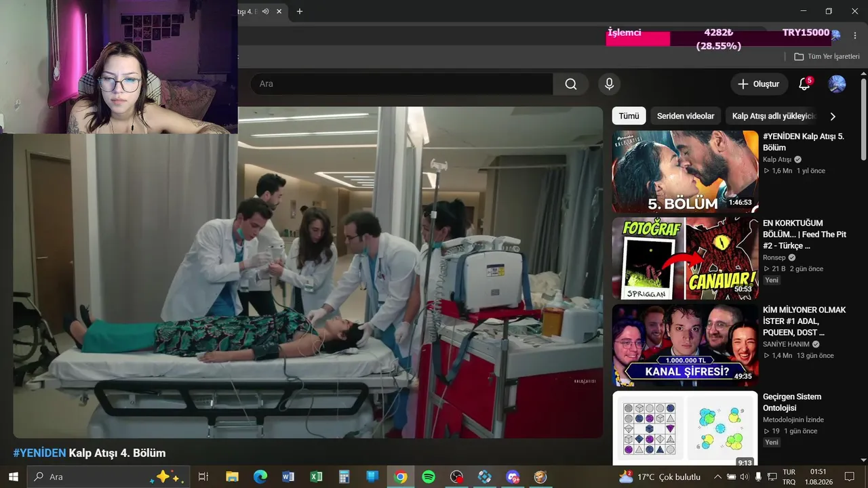The width and height of the screenshot is (868, 488).
Task: Visit the Kalp Atışı channel under 5. Bölüm
Action: point(777,159)
